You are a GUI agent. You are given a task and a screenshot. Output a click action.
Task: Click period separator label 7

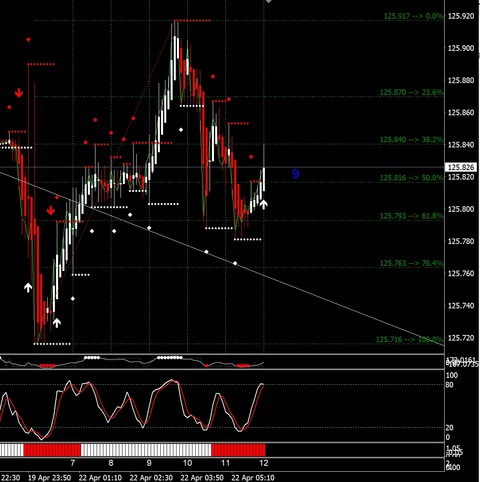73,463
